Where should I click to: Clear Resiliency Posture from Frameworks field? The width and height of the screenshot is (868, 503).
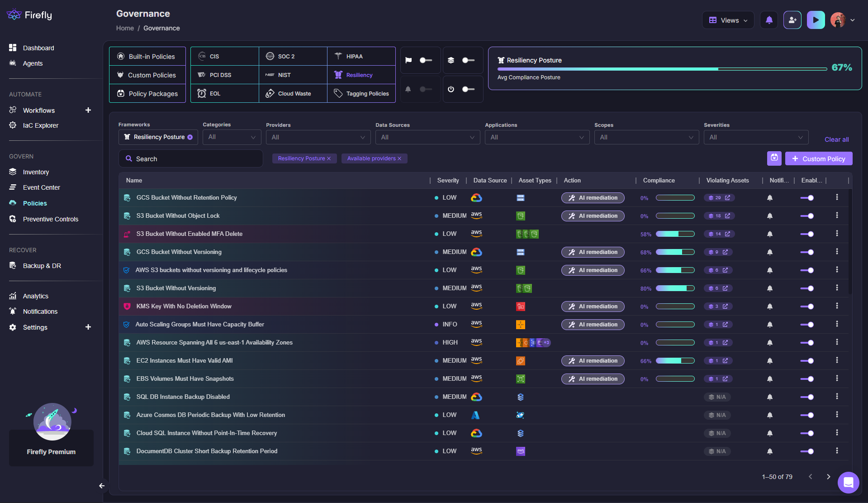[x=190, y=137]
